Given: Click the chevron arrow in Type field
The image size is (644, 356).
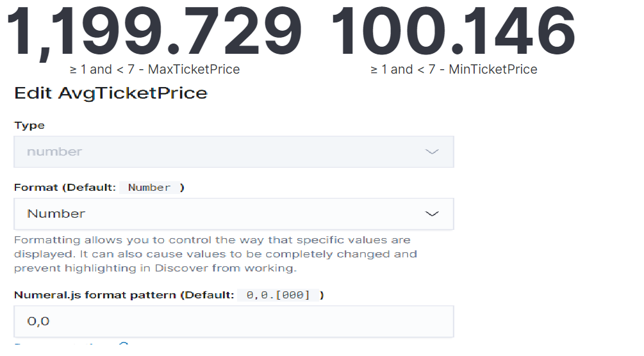Looking at the screenshot, I should click(x=432, y=152).
